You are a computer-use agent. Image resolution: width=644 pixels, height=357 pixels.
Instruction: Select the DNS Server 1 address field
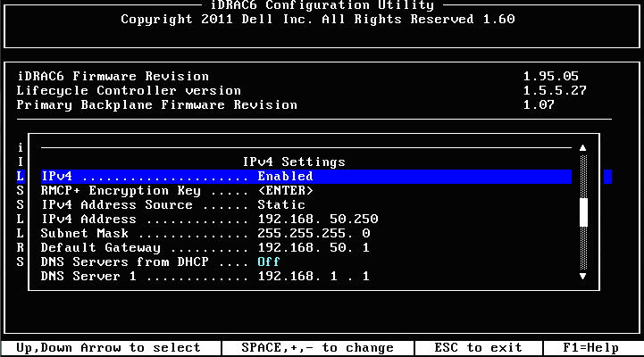(314, 276)
